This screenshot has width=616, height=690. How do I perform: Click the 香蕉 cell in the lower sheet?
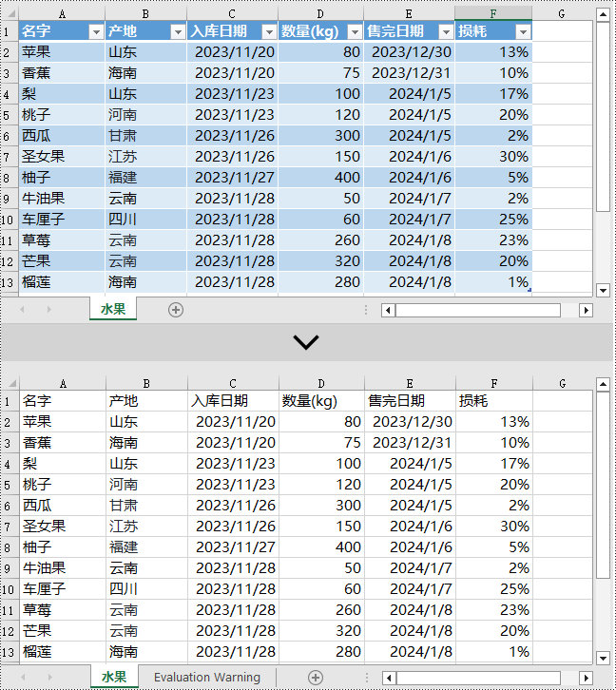(63, 443)
